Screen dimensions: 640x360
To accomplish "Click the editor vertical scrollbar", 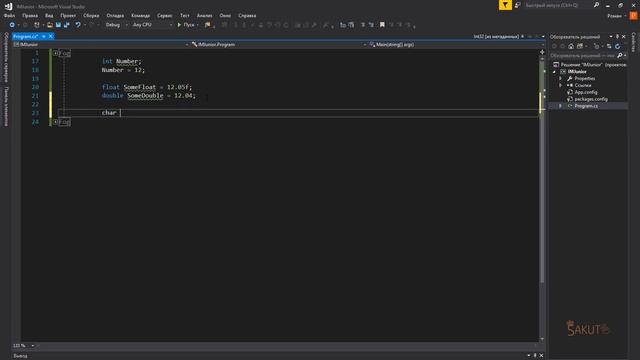I will point(542,171).
